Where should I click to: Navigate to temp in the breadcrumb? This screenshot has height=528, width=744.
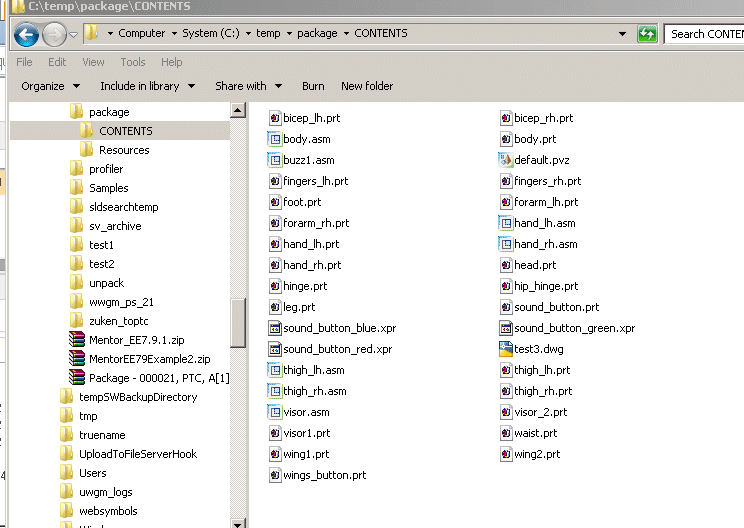click(268, 33)
